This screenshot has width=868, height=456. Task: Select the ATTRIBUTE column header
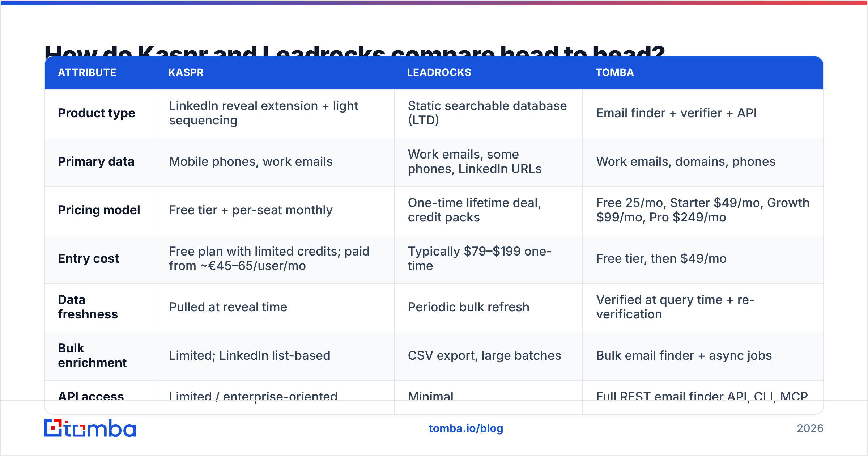(x=87, y=72)
